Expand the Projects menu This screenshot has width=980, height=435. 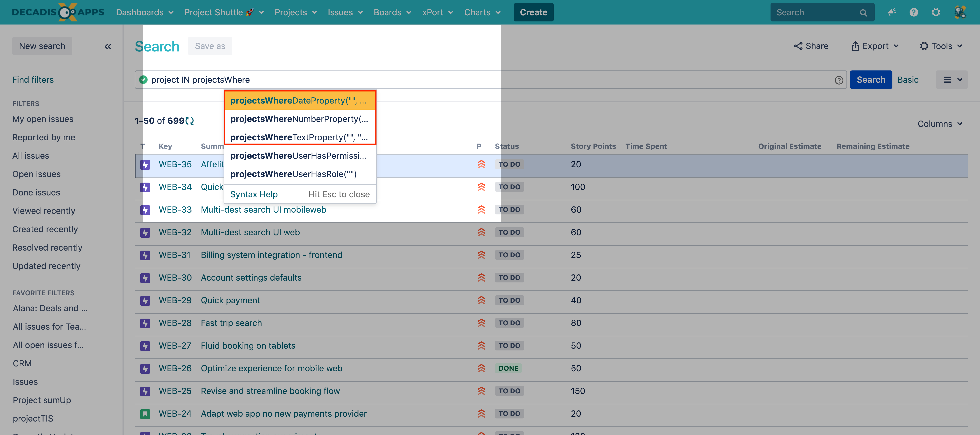coord(296,12)
